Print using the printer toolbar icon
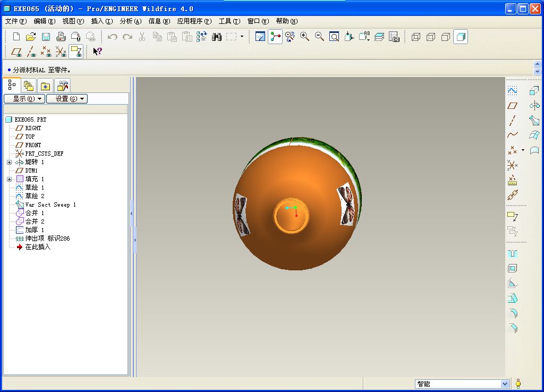The image size is (544, 392). coord(61,37)
